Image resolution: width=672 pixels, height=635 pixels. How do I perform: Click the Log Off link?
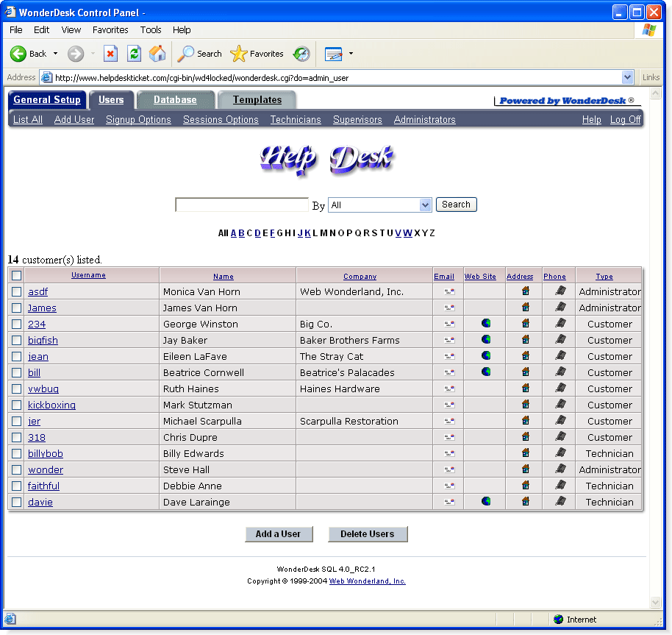(625, 120)
